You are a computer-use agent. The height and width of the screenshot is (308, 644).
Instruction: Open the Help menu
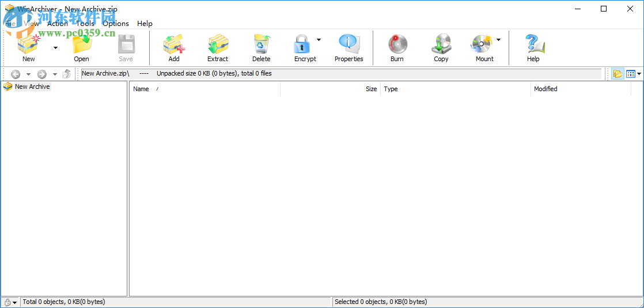(145, 24)
